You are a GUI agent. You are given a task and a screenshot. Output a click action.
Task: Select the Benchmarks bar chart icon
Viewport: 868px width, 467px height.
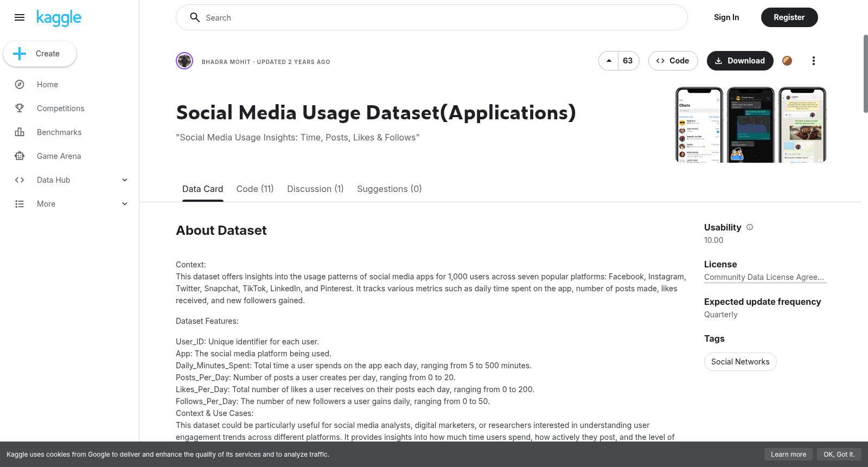20,132
